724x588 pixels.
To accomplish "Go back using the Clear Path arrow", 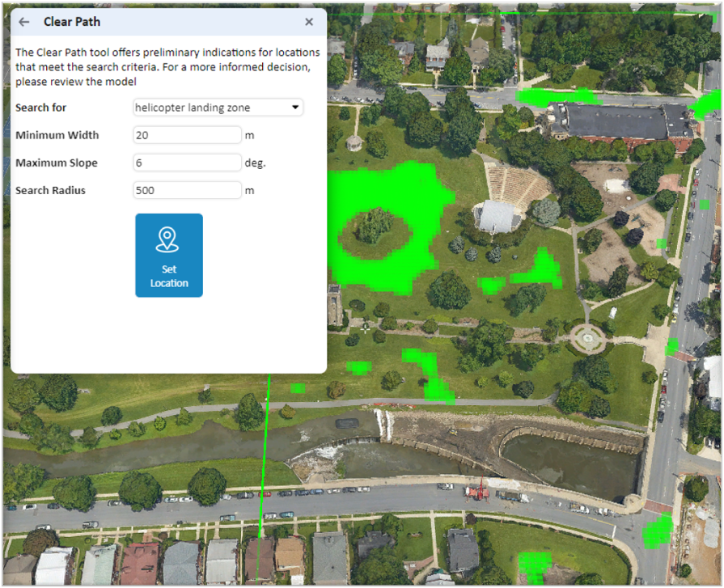I will click(24, 22).
